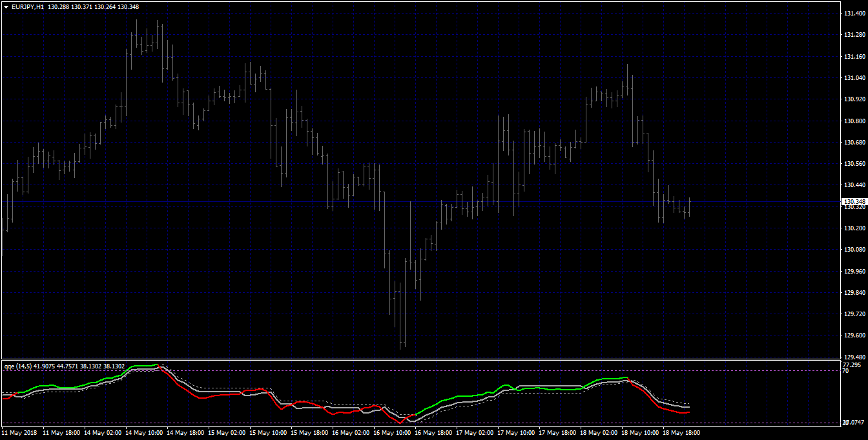Click the 129.960 price axis label
This screenshot has width=868, height=440.
854,271
